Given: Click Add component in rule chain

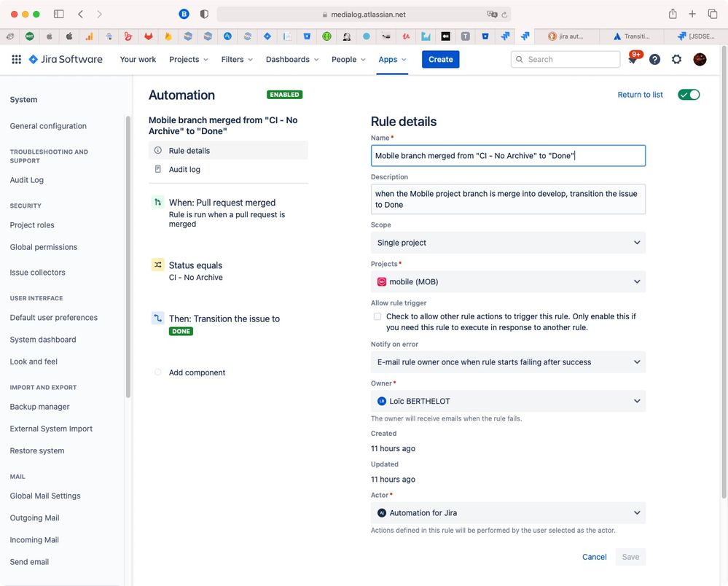Looking at the screenshot, I should (197, 372).
